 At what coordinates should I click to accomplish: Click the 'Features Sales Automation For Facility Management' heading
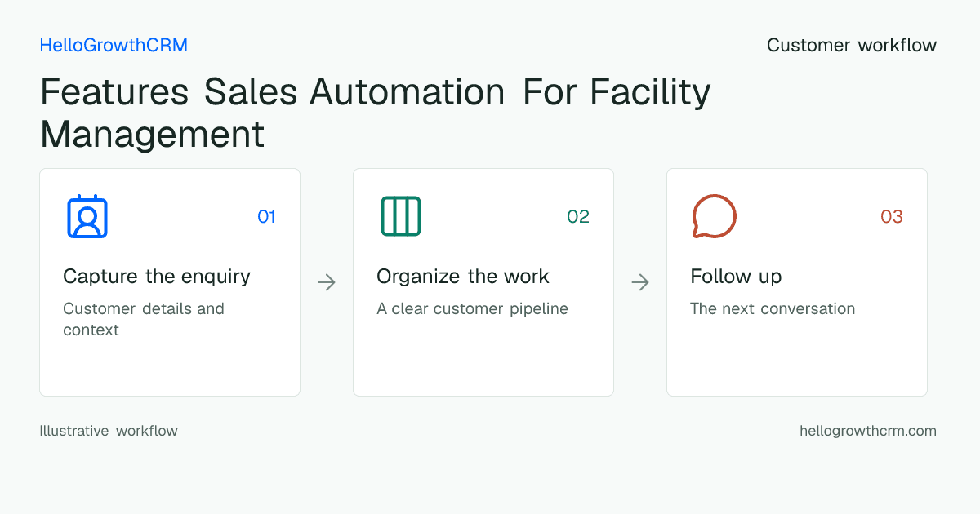click(376, 113)
